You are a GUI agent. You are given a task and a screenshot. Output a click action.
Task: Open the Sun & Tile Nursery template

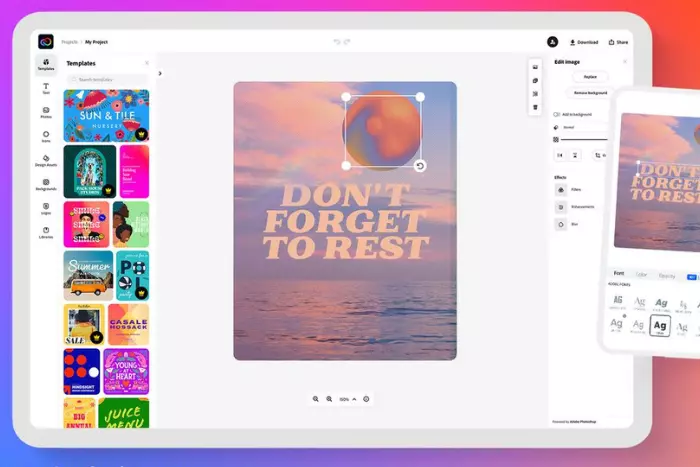pyautogui.click(x=106, y=116)
